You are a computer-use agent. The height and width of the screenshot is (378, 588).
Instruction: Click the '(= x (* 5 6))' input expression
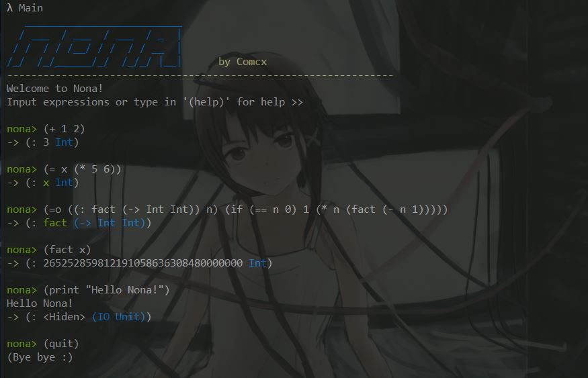[83, 169]
